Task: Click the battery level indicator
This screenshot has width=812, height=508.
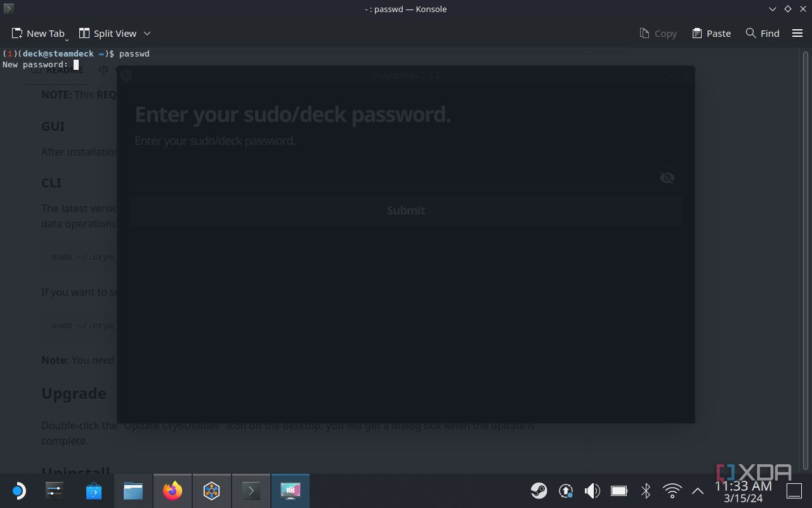Action: [x=619, y=490]
